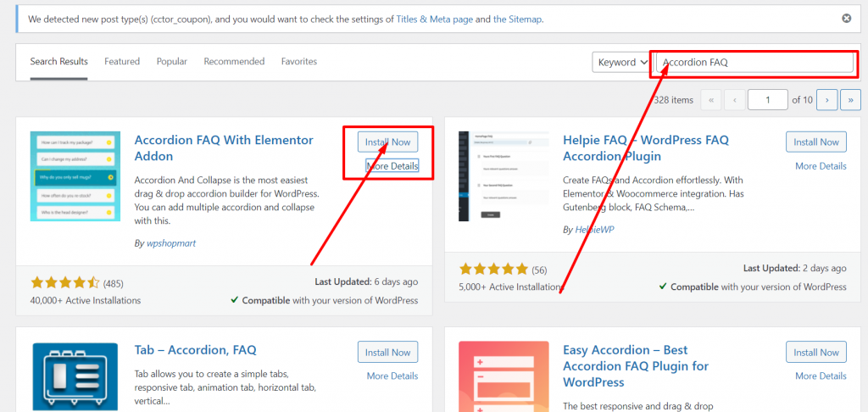Switch to the Recommended tab
This screenshot has height=412, width=868.
234,62
